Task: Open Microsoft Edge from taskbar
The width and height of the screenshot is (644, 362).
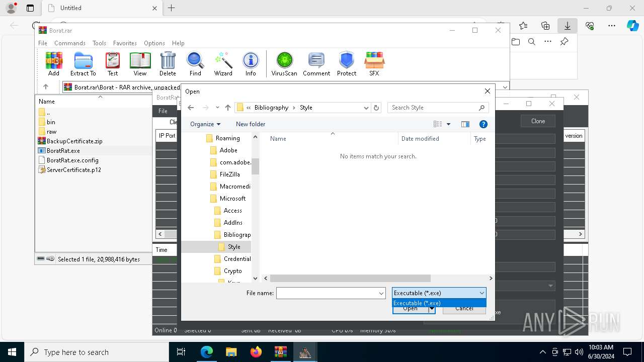Action: [207, 352]
